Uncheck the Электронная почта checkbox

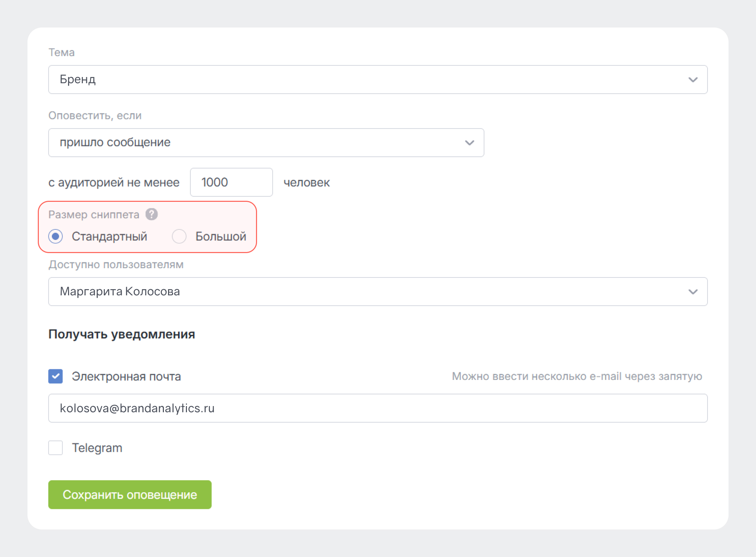[56, 376]
